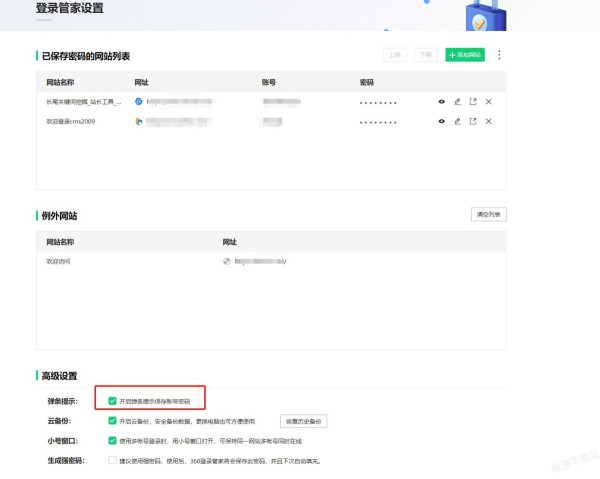This screenshot has width=600, height=479.
Task: Delete the 欢迎登录cms2009 saved password row
Action: pyautogui.click(x=489, y=121)
